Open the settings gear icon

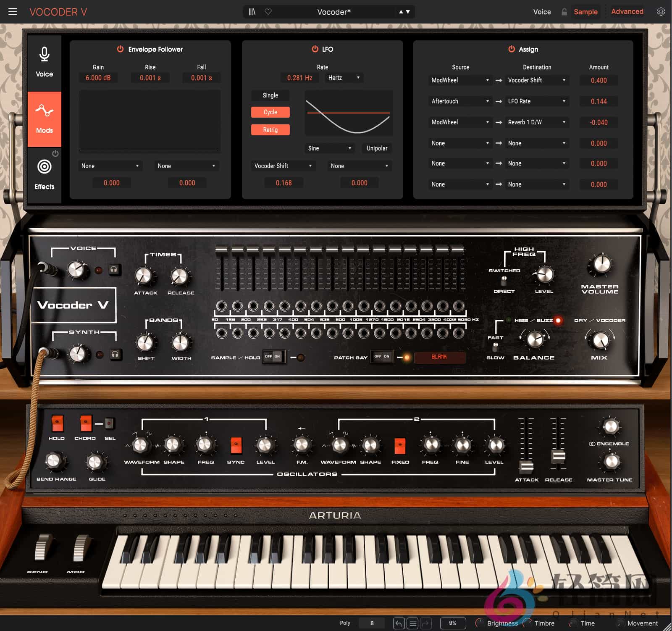660,12
